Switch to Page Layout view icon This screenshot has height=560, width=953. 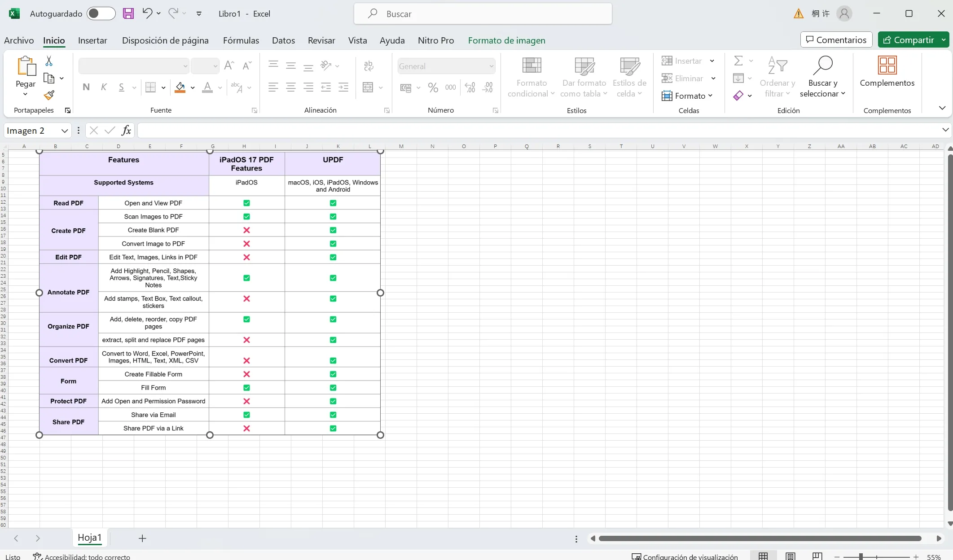pos(791,556)
